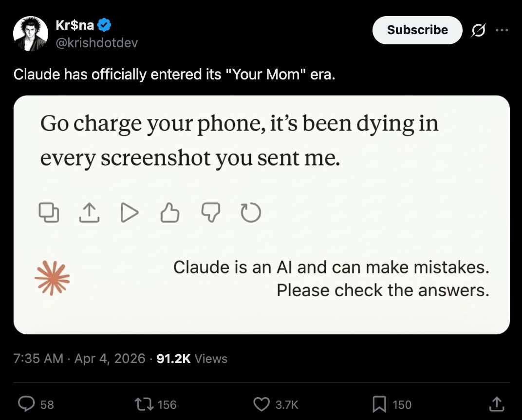This screenshot has width=522, height=420.
Task: Click the blue verified badge
Action: click(x=106, y=24)
